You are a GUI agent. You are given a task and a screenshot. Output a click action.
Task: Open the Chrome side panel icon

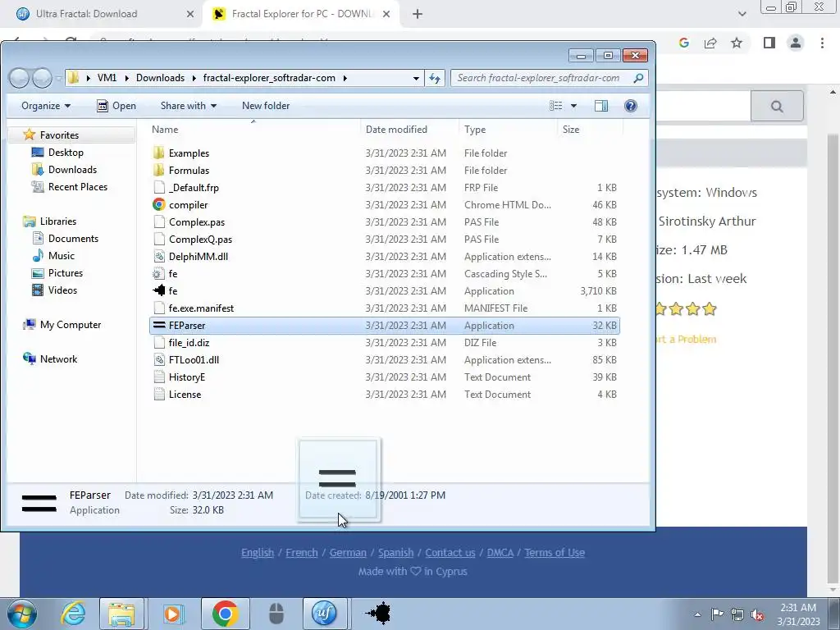click(769, 43)
